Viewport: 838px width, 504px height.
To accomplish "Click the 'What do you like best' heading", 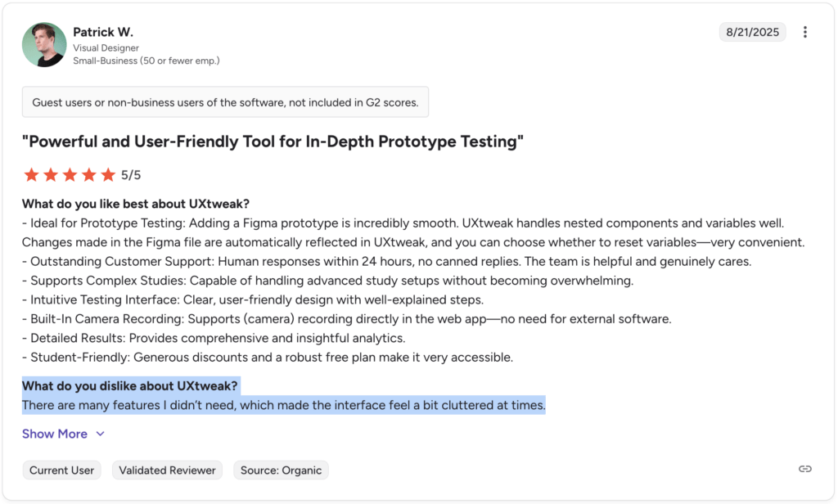I will 136,204.
